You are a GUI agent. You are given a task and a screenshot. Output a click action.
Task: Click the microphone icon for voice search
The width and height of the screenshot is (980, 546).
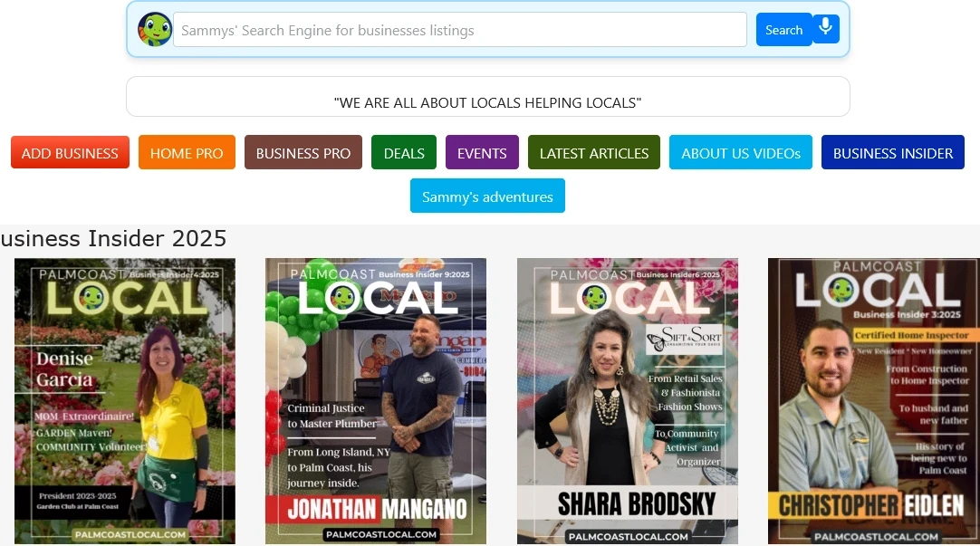point(824,28)
